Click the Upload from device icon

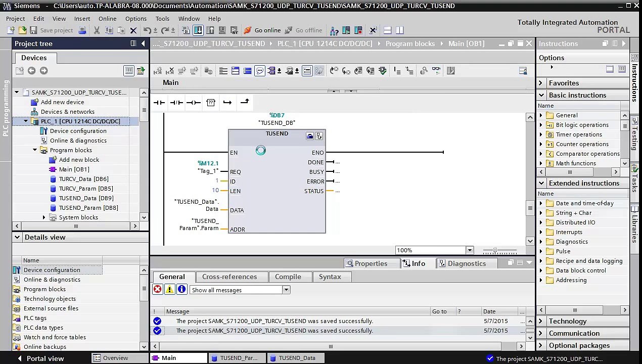tap(210, 30)
